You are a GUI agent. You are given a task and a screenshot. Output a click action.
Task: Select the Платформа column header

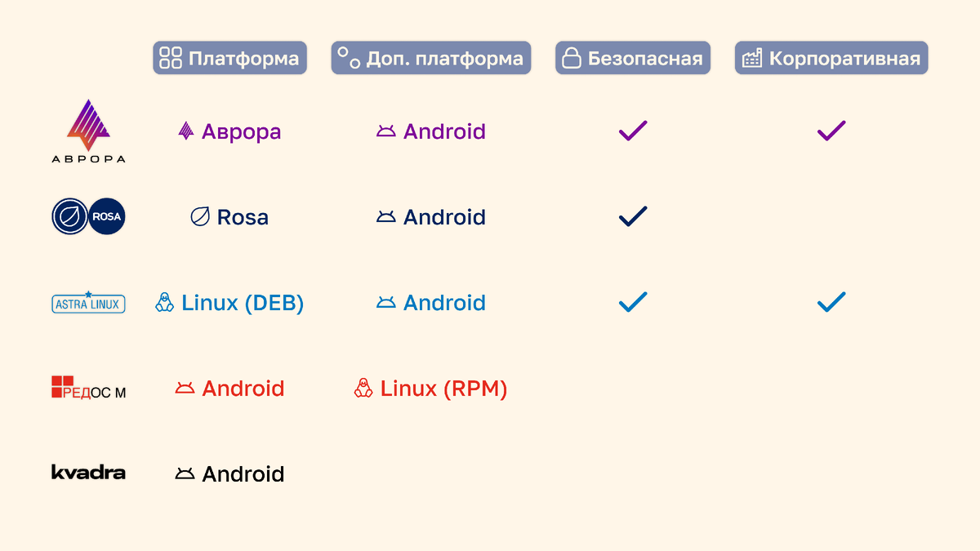(x=229, y=58)
